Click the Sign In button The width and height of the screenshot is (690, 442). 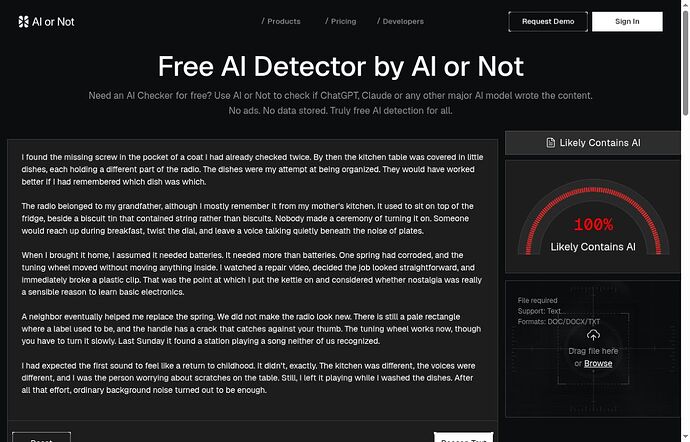click(627, 22)
